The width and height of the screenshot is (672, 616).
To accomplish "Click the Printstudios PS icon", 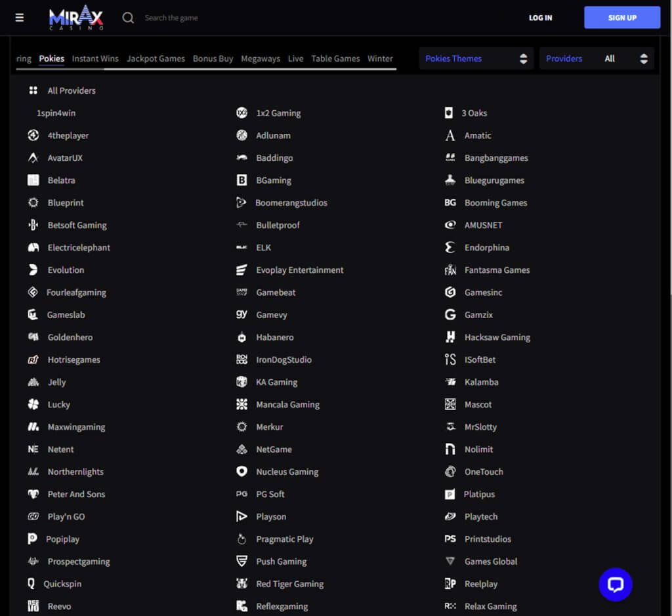I will (450, 539).
